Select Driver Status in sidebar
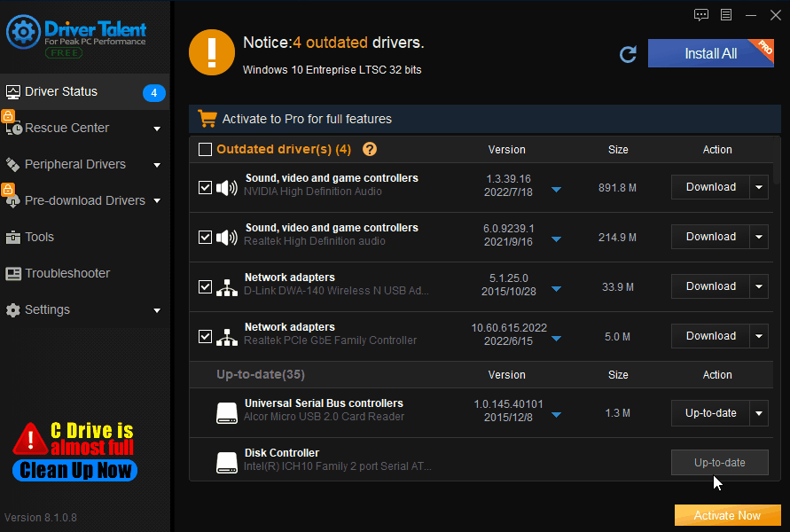The height and width of the screenshot is (532, 790). (x=84, y=91)
